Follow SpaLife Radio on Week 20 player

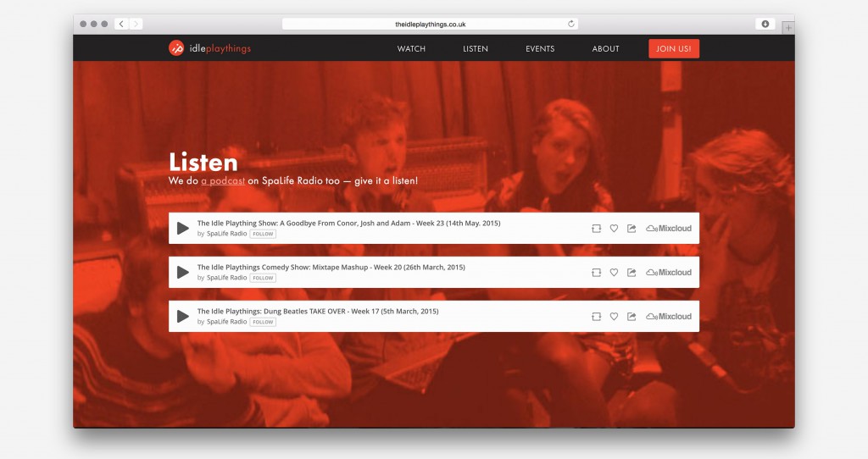pos(263,278)
